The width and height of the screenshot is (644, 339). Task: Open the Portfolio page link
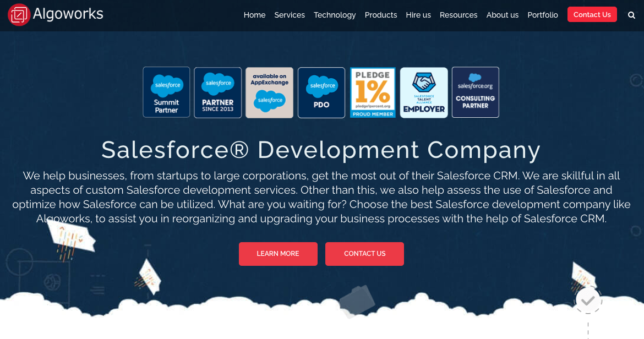(x=543, y=15)
